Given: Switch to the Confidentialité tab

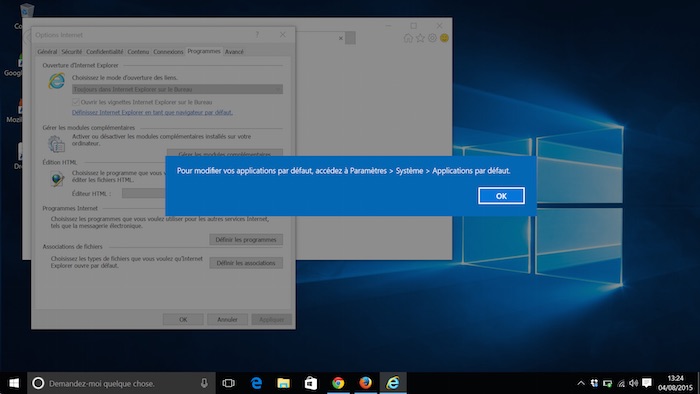Looking at the screenshot, I should 104,52.
